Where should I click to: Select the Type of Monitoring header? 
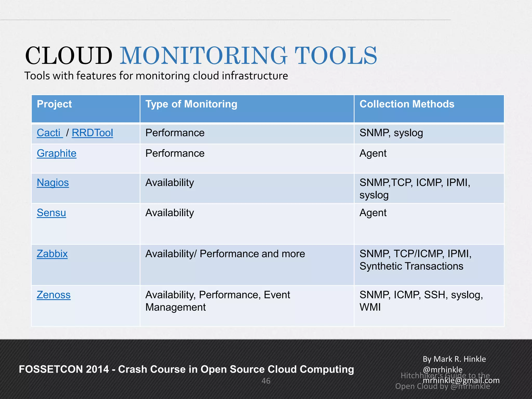[247, 109]
